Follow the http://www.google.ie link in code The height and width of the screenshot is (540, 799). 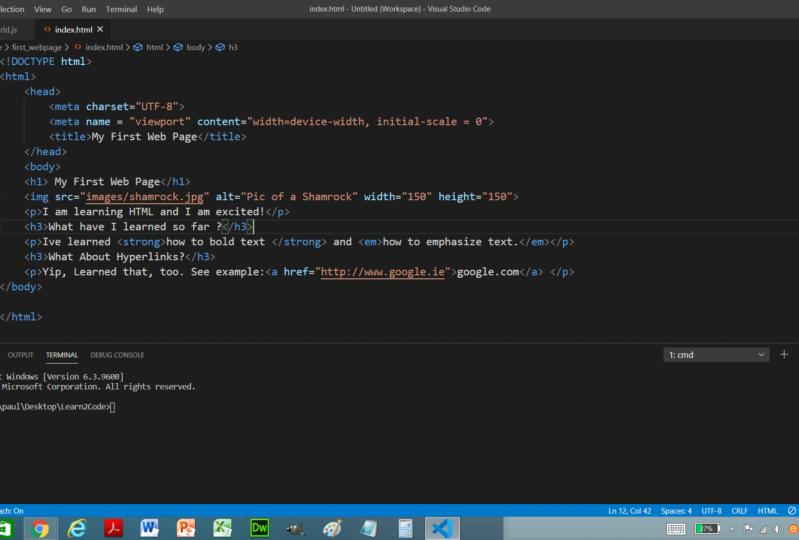383,272
